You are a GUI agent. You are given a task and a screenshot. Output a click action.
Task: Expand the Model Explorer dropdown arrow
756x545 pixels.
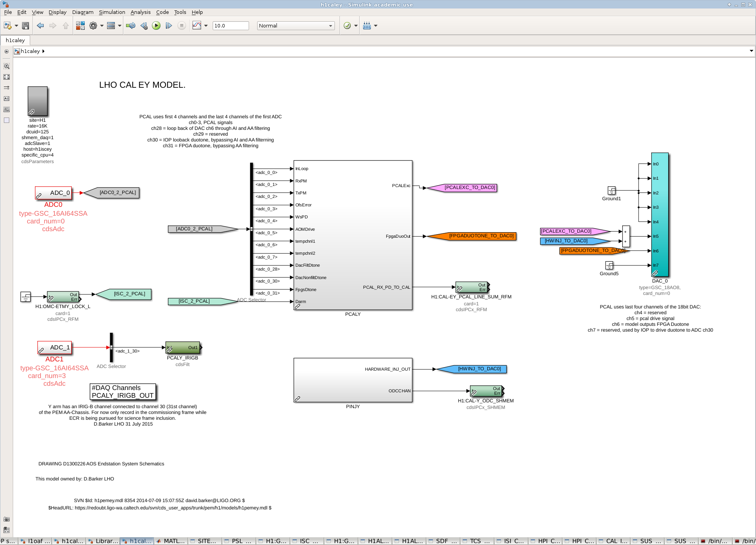(119, 26)
